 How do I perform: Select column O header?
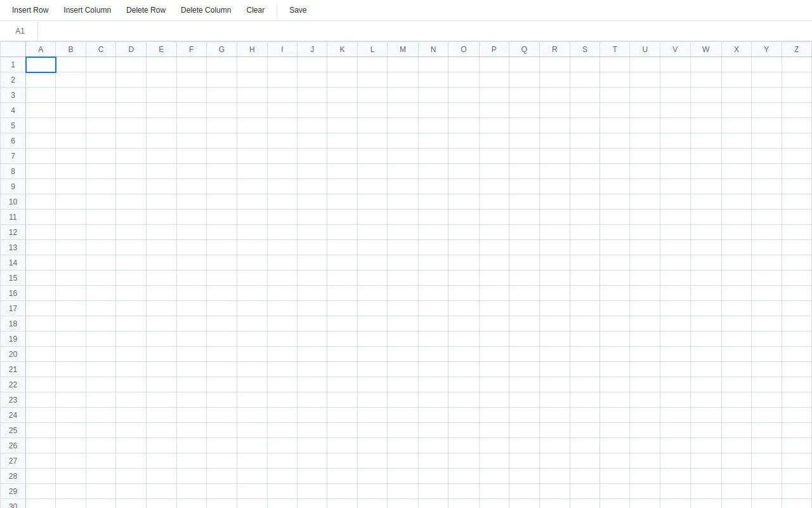[x=464, y=50]
